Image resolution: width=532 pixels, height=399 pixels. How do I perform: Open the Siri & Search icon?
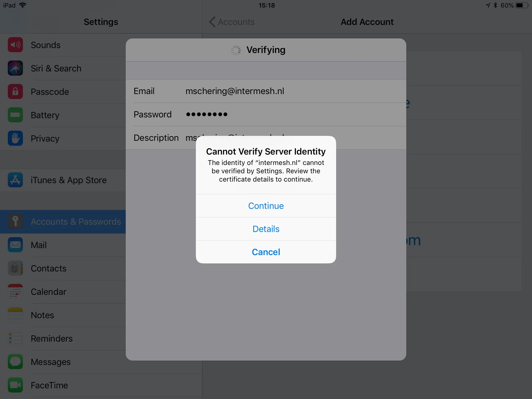coord(15,68)
